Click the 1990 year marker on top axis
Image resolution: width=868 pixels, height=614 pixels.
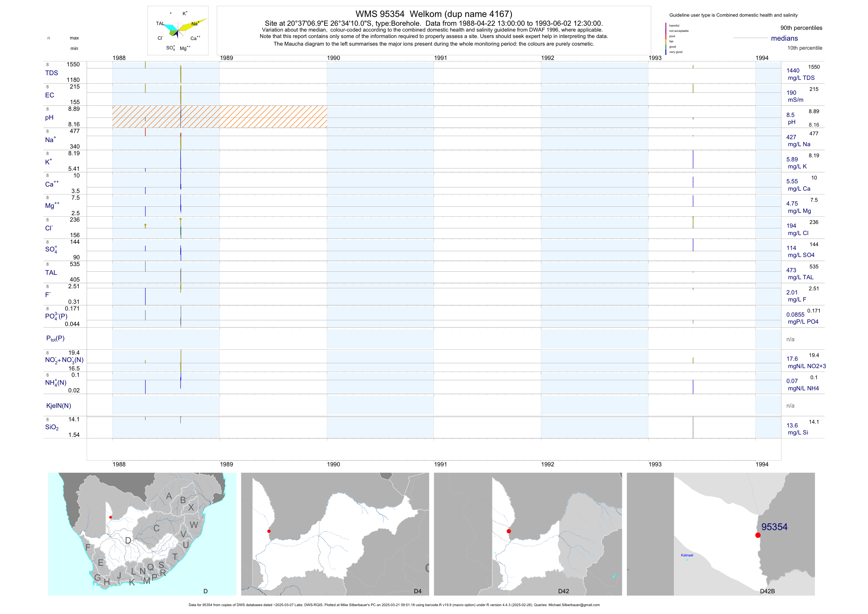334,58
